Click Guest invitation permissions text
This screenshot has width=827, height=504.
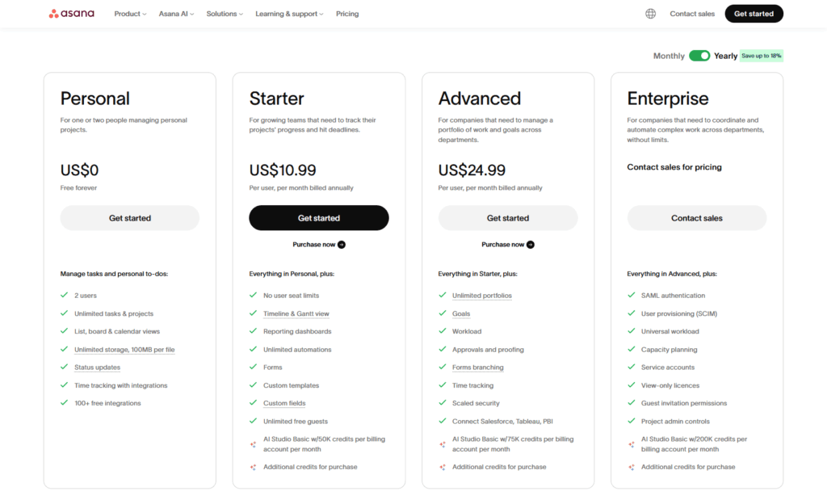tap(683, 403)
